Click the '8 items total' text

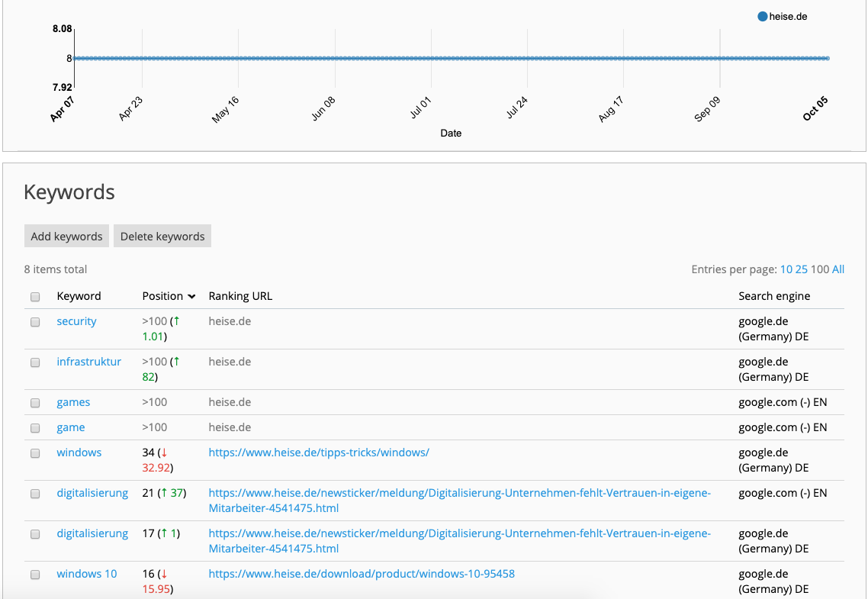[56, 269]
